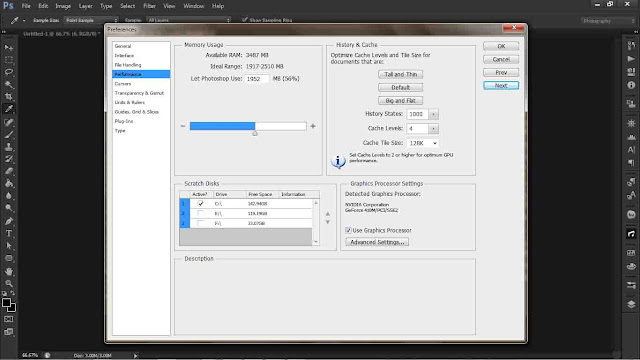The height and width of the screenshot is (360, 640).
Task: Expand the History States arrow
Action: (433, 114)
